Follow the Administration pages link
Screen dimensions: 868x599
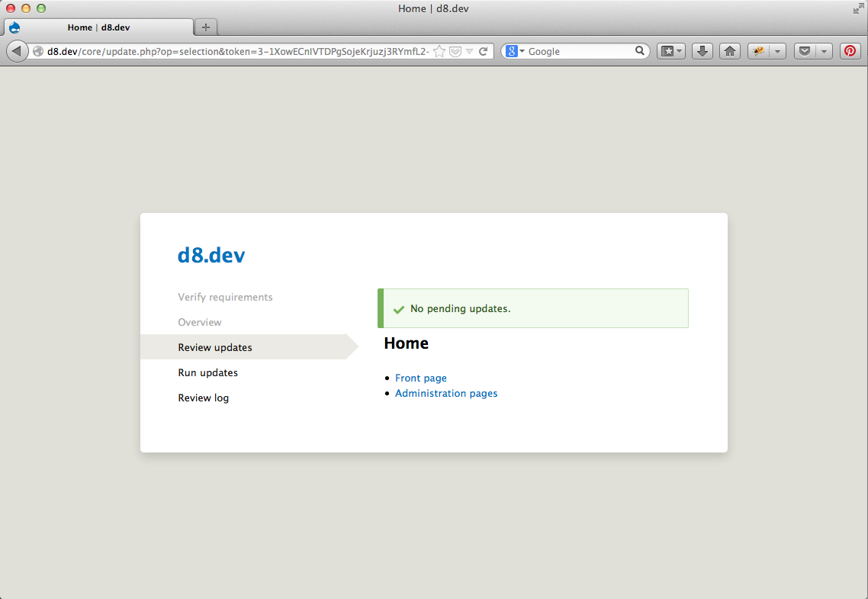pos(446,393)
